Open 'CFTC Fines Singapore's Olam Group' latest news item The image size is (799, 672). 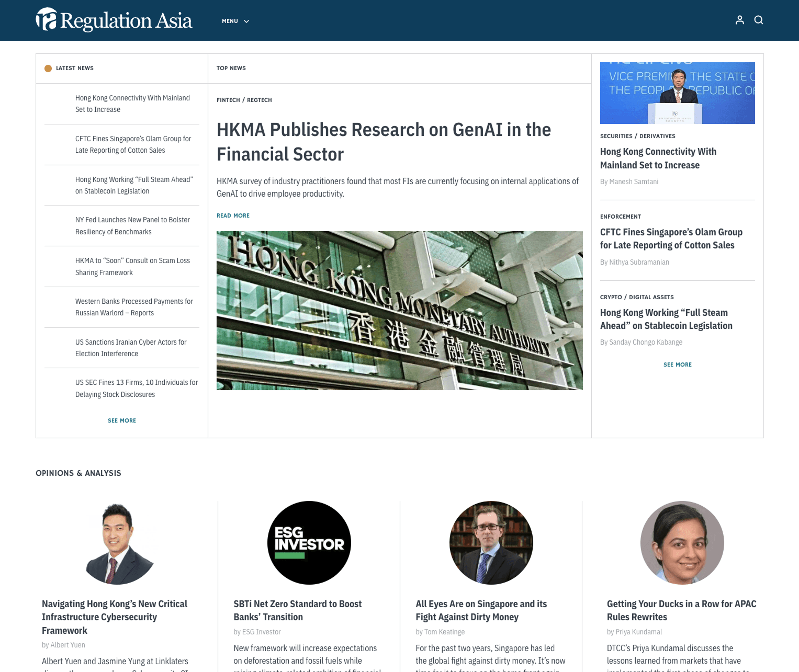[x=133, y=144]
